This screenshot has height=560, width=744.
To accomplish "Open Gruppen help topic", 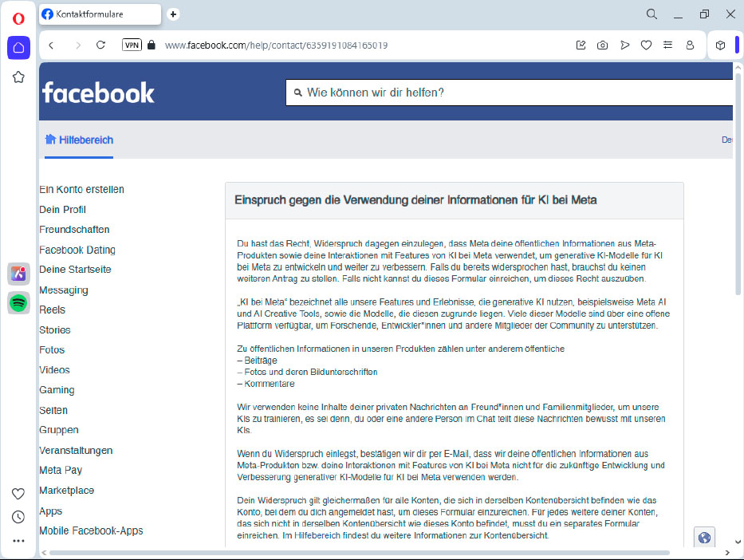I will (x=59, y=430).
